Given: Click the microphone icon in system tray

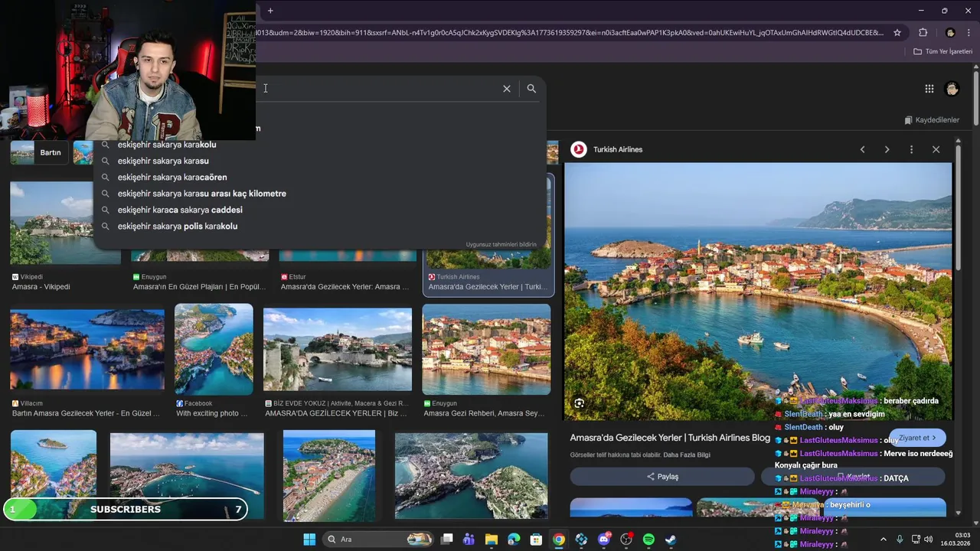Looking at the screenshot, I should click(x=900, y=540).
